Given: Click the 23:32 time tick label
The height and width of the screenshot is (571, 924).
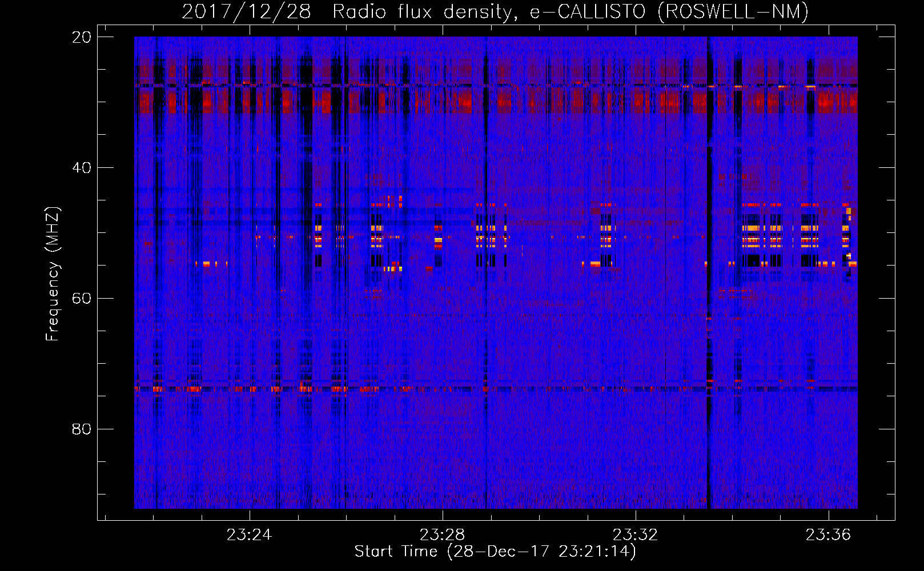Looking at the screenshot, I should tap(636, 535).
